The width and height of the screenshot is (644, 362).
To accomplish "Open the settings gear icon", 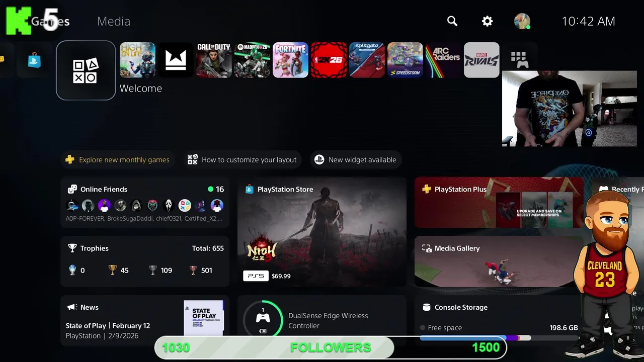I will pos(487,21).
